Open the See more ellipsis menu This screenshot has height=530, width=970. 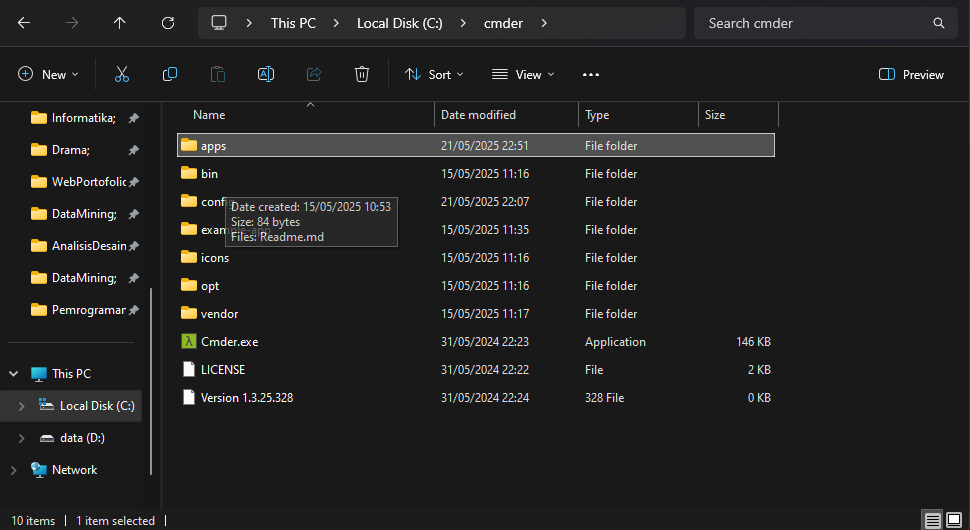coord(590,74)
